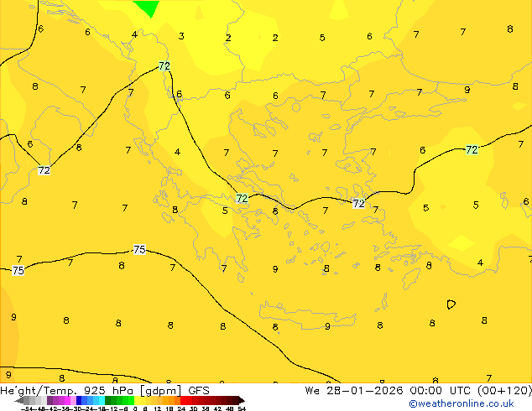Click the 75 contour label above the row of 7s
Viewport: 532px width, 411px height.
[x=139, y=250]
